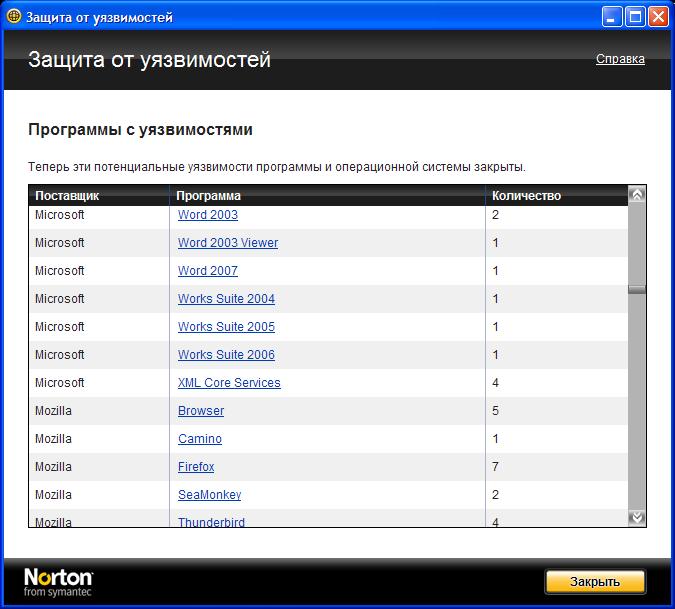675x609 pixels.
Task: Select the count 2 in SeaMonkey row
Action: pos(495,495)
